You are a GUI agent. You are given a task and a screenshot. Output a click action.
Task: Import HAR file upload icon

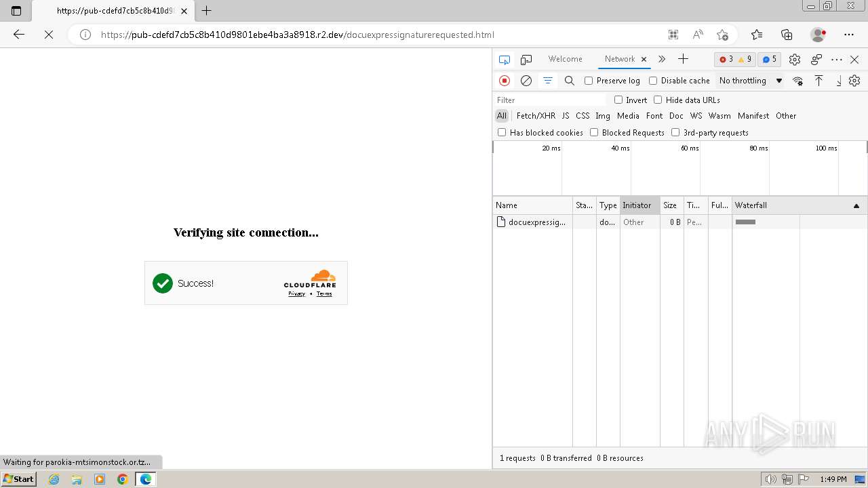[818, 81]
